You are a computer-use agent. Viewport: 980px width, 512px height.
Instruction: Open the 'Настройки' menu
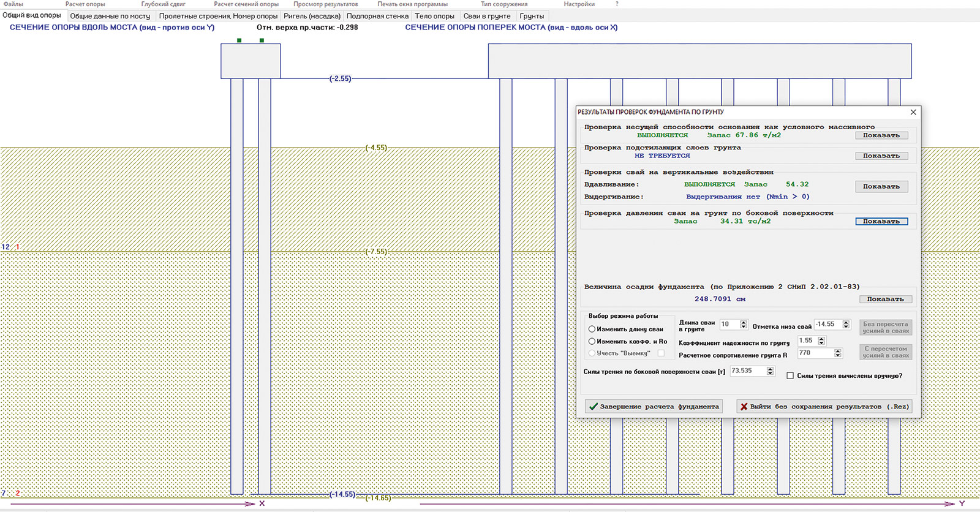(x=579, y=4)
